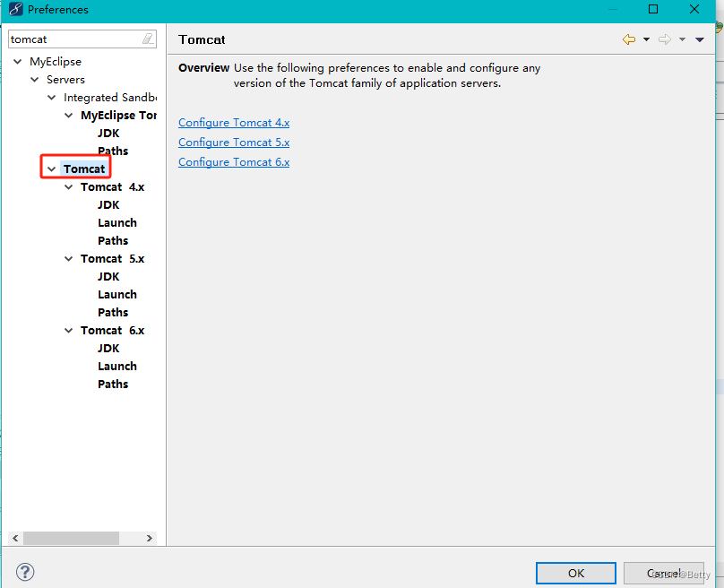This screenshot has height=588, width=724.
Task: Select the MyEclipse tree item
Action: [56, 62]
